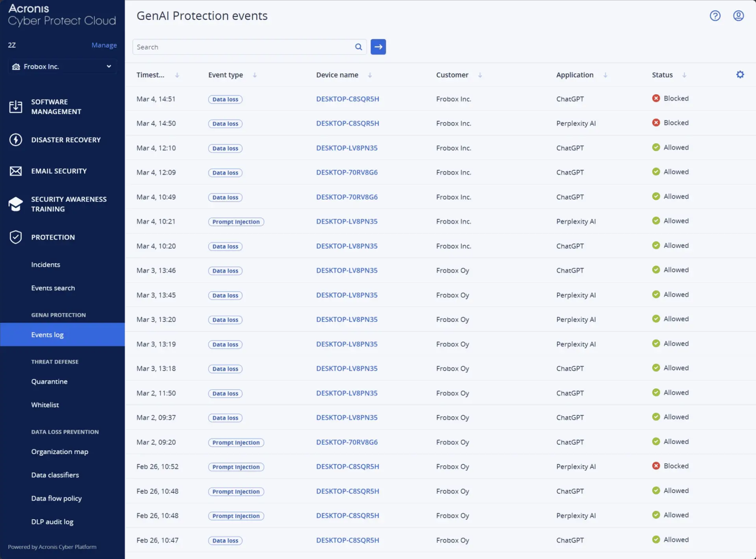The height and width of the screenshot is (559, 756).
Task: Open DESKTOP-LV8PN35 link in Mar 4, 12:10 row
Action: tap(347, 148)
